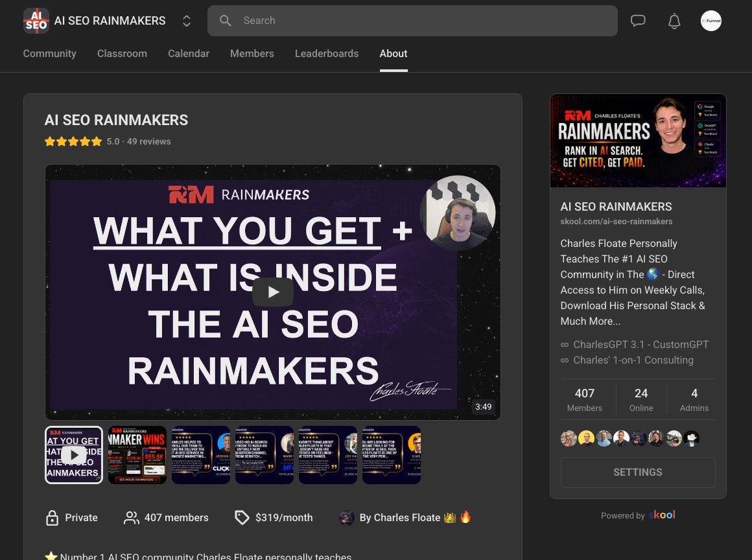Open group SETTINGS button
The width and height of the screenshot is (752, 560).
pyautogui.click(x=638, y=472)
